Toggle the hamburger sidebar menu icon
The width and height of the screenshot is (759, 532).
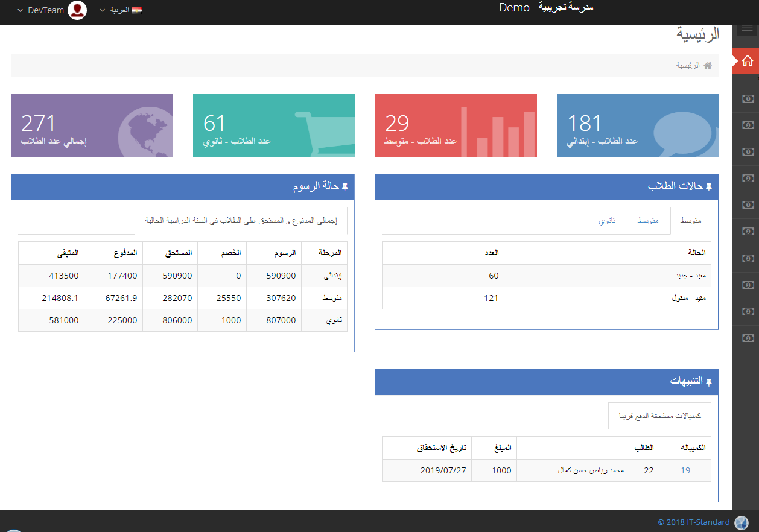tap(747, 31)
